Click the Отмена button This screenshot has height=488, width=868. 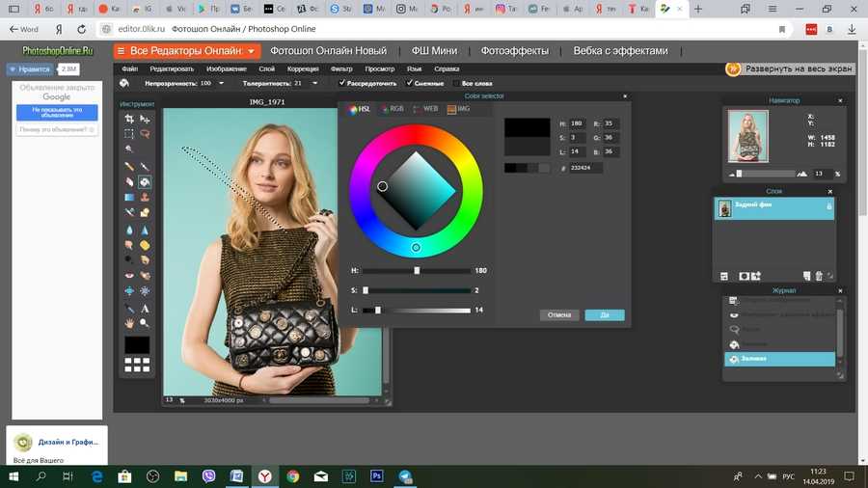(x=559, y=314)
